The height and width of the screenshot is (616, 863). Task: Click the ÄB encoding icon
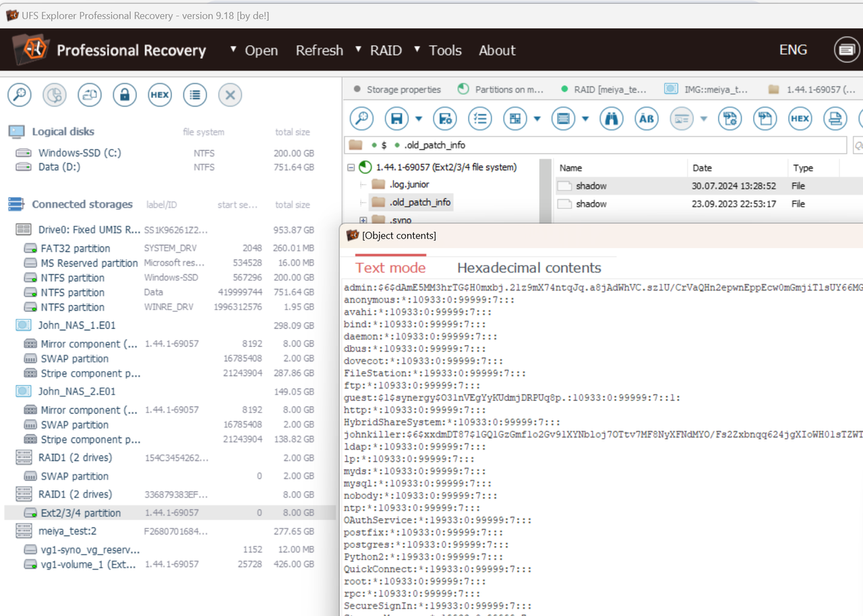(x=646, y=119)
